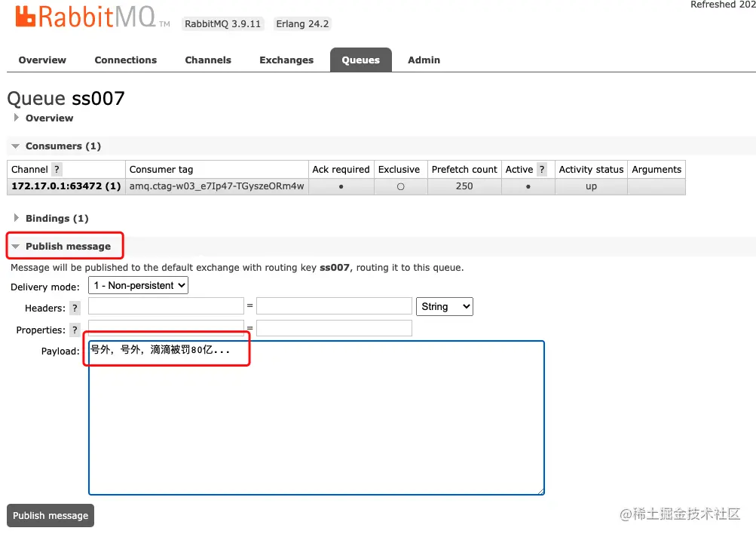Open the Overview tab
This screenshot has width=756, height=537.
click(x=42, y=60)
